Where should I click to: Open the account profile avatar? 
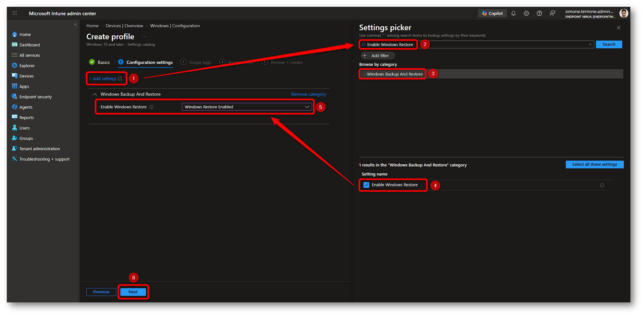click(x=624, y=13)
